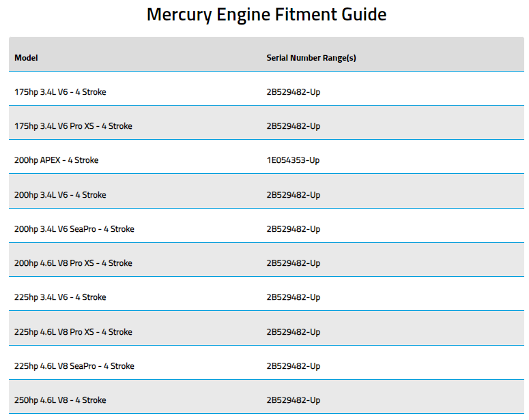Select the Serial Number Range(s) column header
Viewport: 529px width, 420px height.
[x=311, y=58]
